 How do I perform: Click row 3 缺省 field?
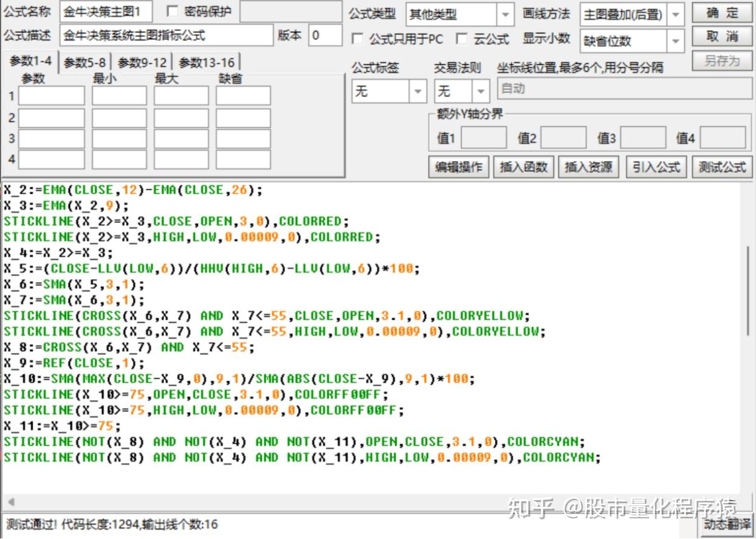[243, 139]
